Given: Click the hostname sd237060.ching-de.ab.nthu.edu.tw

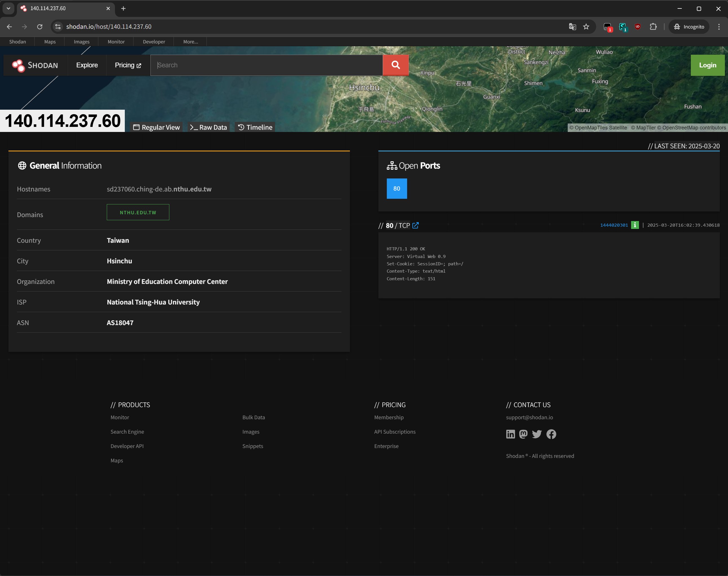Looking at the screenshot, I should point(159,189).
